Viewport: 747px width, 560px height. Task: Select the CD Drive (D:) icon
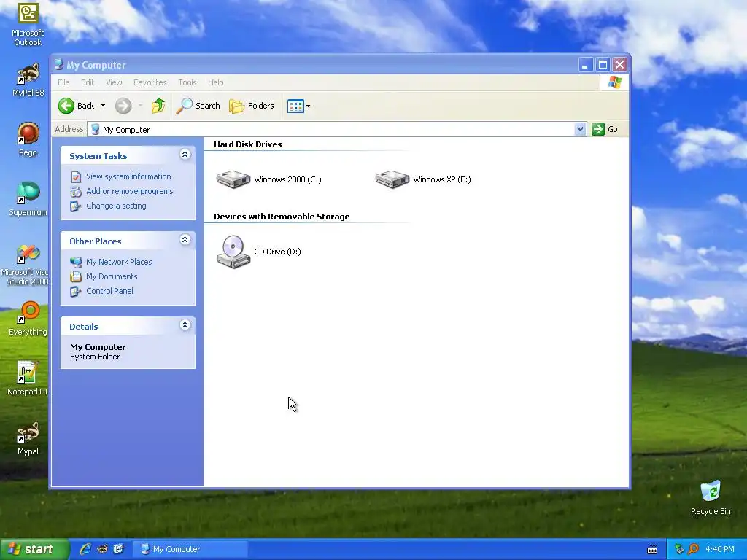point(233,252)
